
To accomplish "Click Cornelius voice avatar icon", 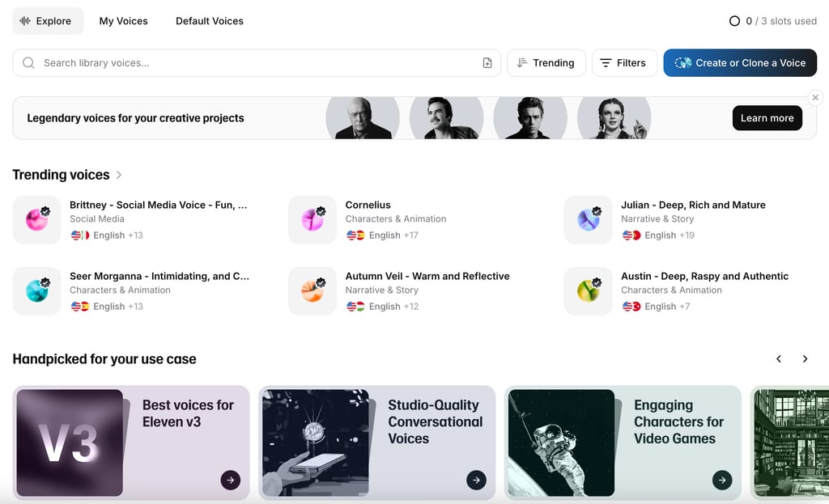I will pyautogui.click(x=312, y=219).
